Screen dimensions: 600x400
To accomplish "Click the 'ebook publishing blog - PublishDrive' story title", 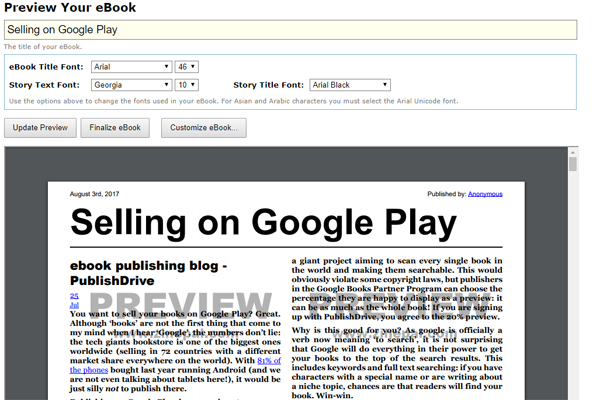I will 148,273.
